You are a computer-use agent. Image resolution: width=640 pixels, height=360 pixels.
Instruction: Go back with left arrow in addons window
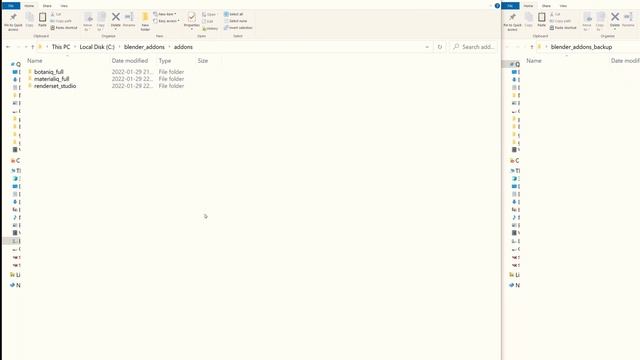point(8,47)
